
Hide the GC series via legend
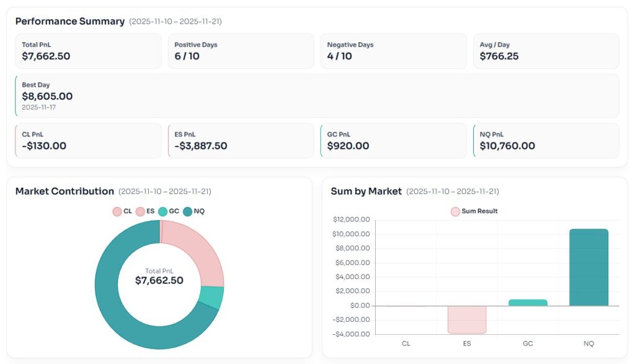coord(169,211)
